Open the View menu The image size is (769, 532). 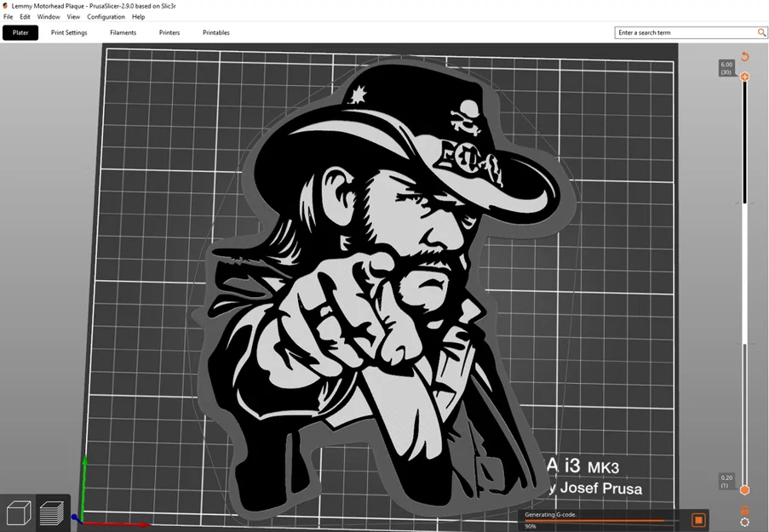click(73, 16)
